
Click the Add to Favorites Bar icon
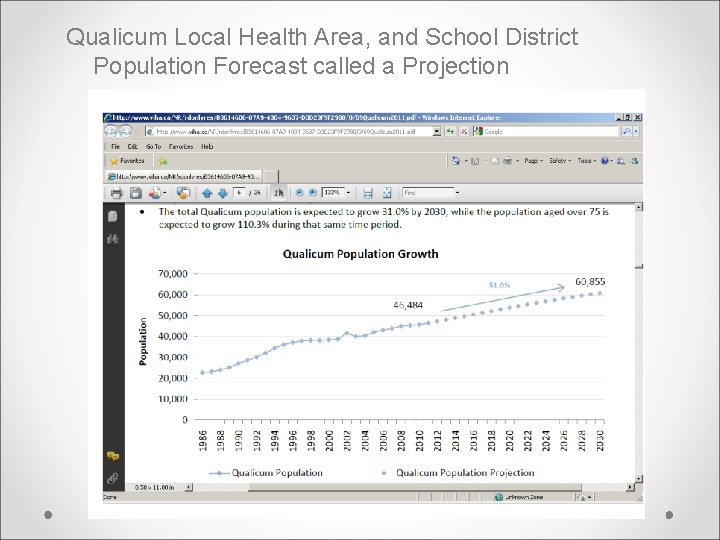tap(163, 161)
